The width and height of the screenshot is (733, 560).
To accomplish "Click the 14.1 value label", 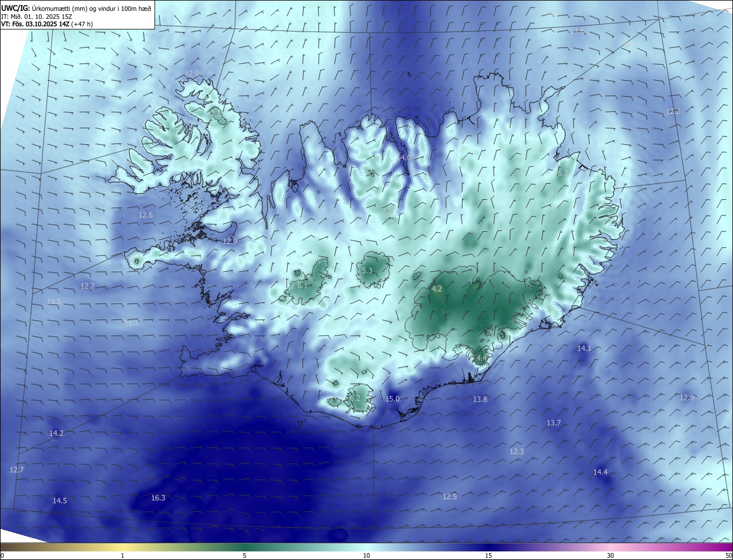I will 584,349.
